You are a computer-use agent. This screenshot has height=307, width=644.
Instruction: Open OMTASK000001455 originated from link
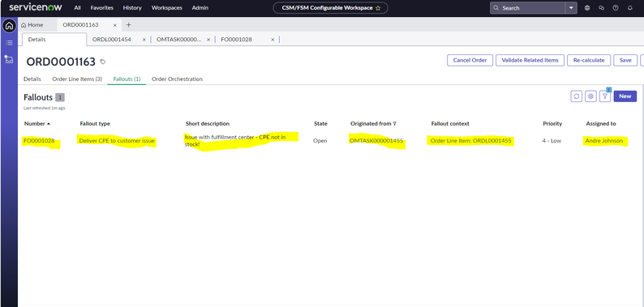coord(376,141)
